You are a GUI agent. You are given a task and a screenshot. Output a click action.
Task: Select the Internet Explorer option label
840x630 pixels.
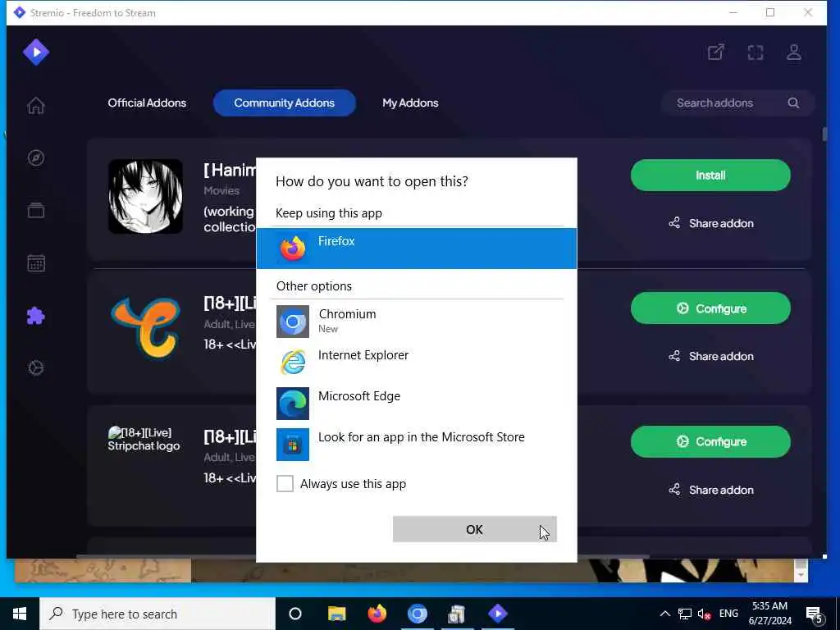(363, 354)
